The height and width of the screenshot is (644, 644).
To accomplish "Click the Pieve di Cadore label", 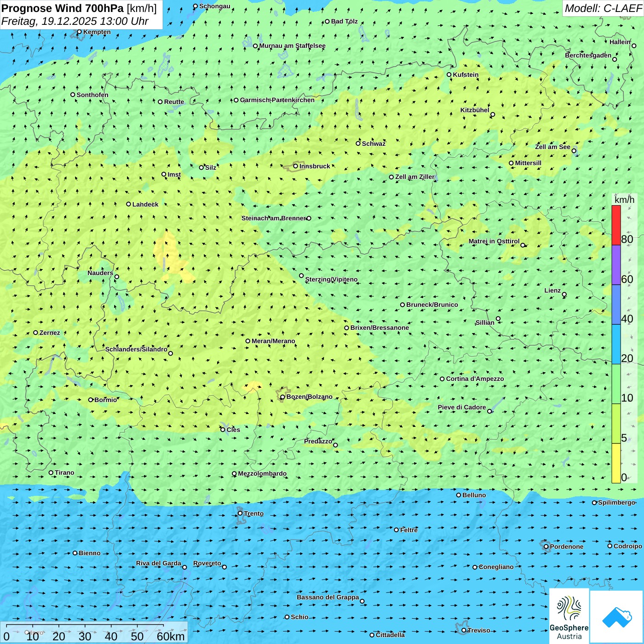I will click(x=462, y=407).
